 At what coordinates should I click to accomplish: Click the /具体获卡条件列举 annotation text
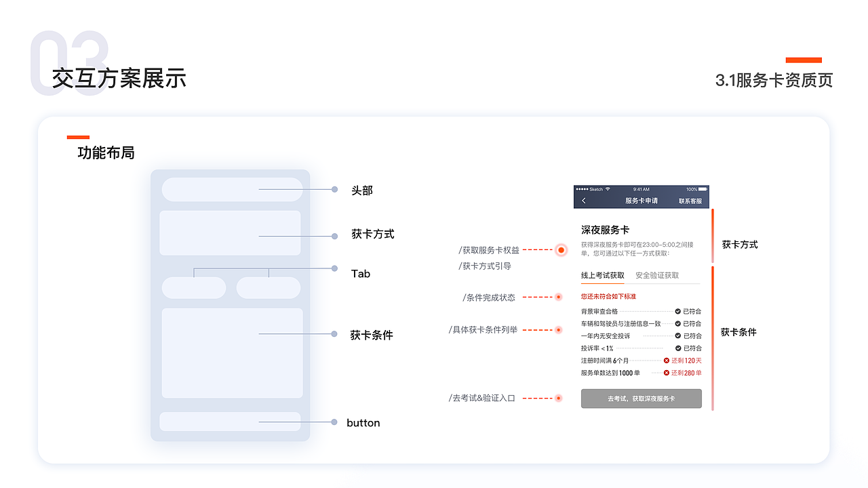point(483,329)
